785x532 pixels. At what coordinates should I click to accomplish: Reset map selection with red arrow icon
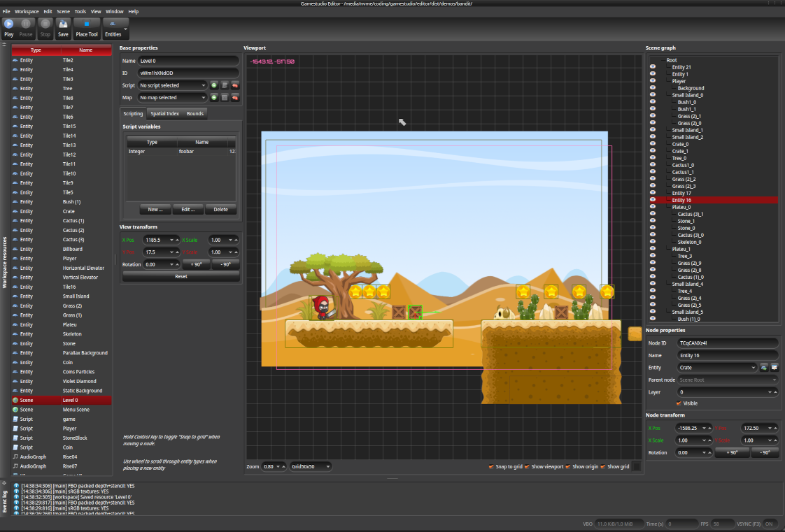[235, 97]
